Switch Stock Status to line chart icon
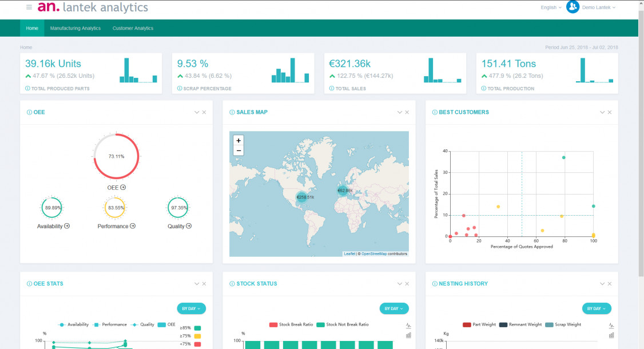644x349 pixels. (x=408, y=326)
